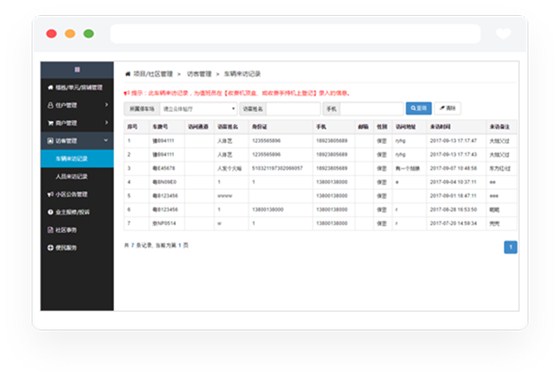Click the record count summary text
Viewport: 560px width, 378px height.
click(156, 245)
